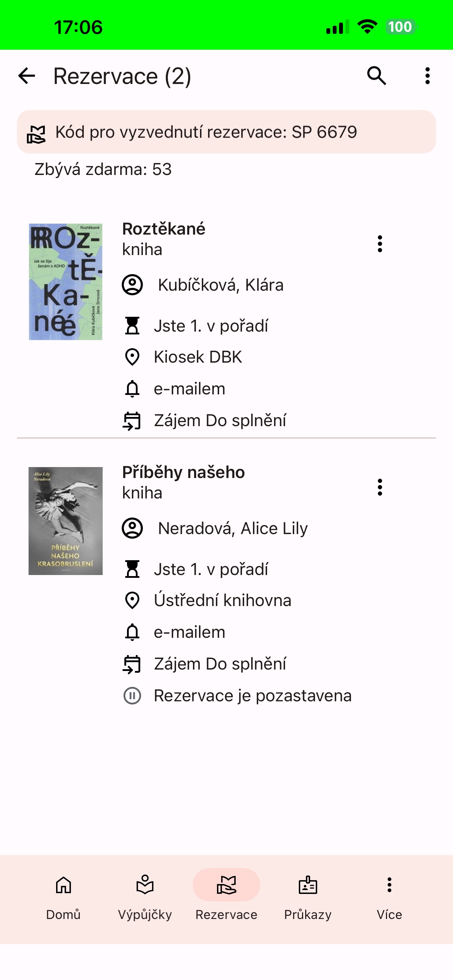Tap the back arrow icon
453x980 pixels.
click(x=26, y=76)
